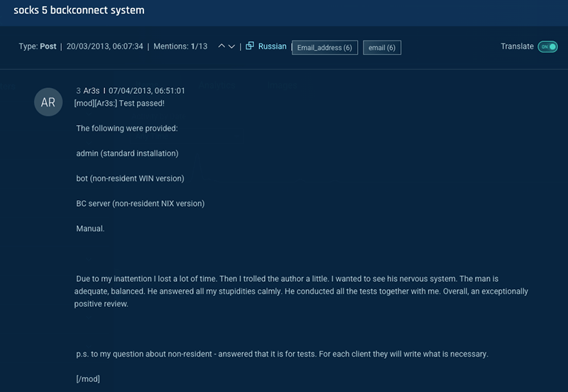Open the Russian language link
The image size is (568, 392).
pos(272,46)
